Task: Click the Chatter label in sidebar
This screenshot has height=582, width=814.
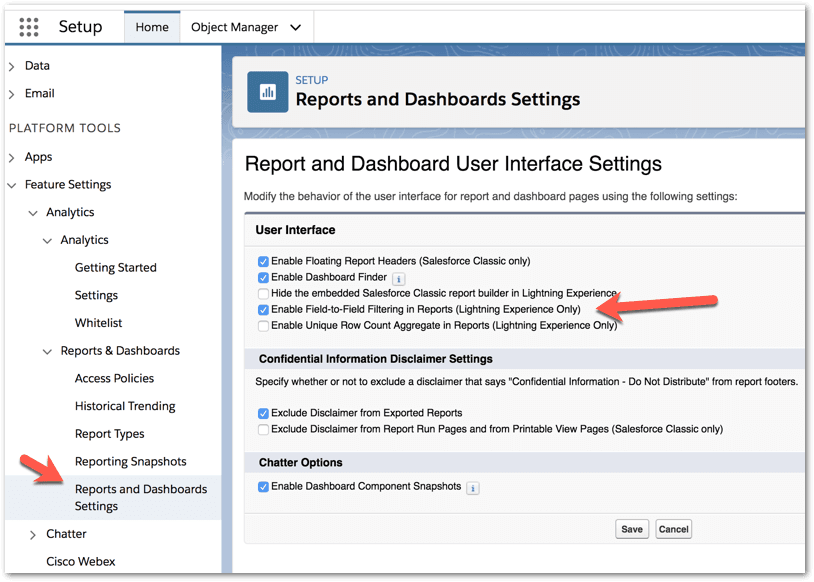Action: tap(66, 534)
